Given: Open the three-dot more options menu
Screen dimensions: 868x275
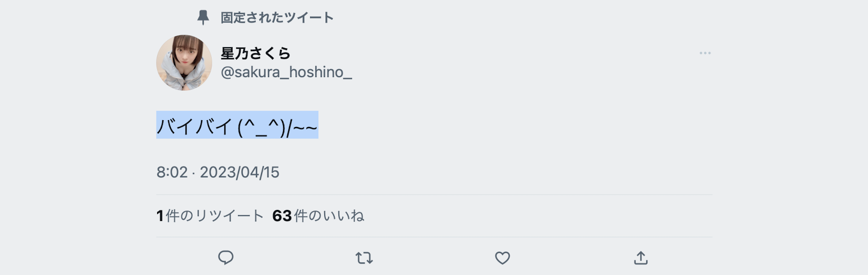Looking at the screenshot, I should click(705, 53).
